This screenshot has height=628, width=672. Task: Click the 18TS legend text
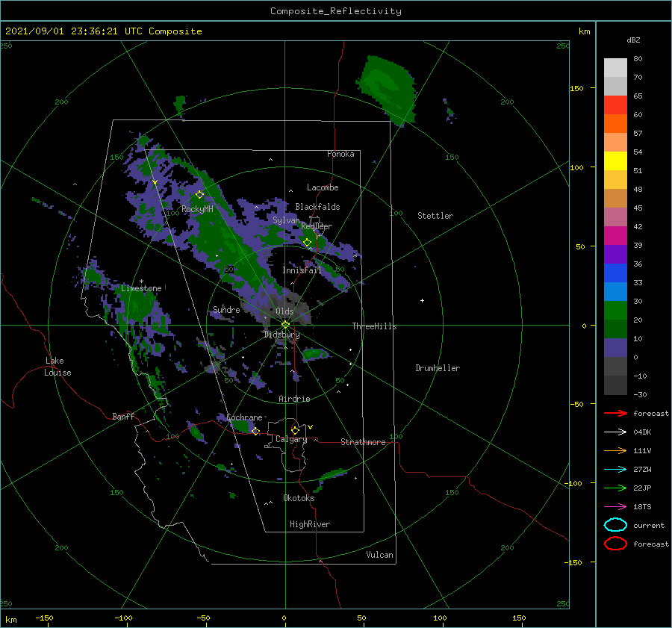click(x=642, y=507)
